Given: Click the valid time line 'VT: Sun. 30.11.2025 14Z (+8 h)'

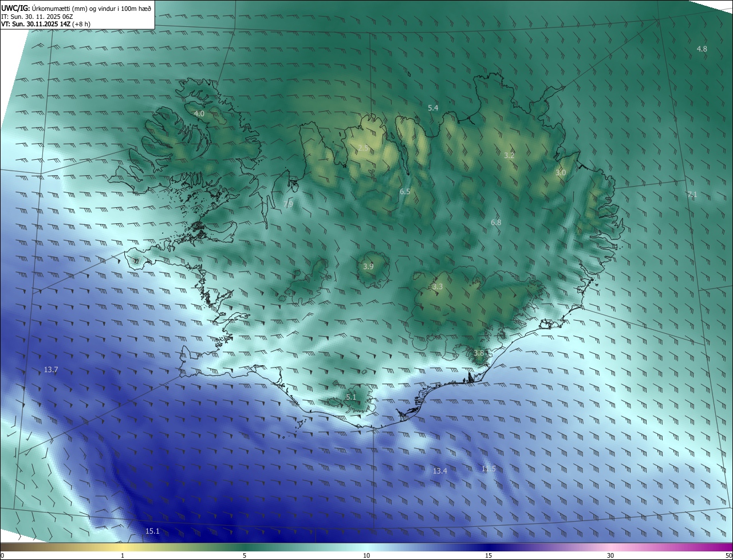Looking at the screenshot, I should [46, 24].
